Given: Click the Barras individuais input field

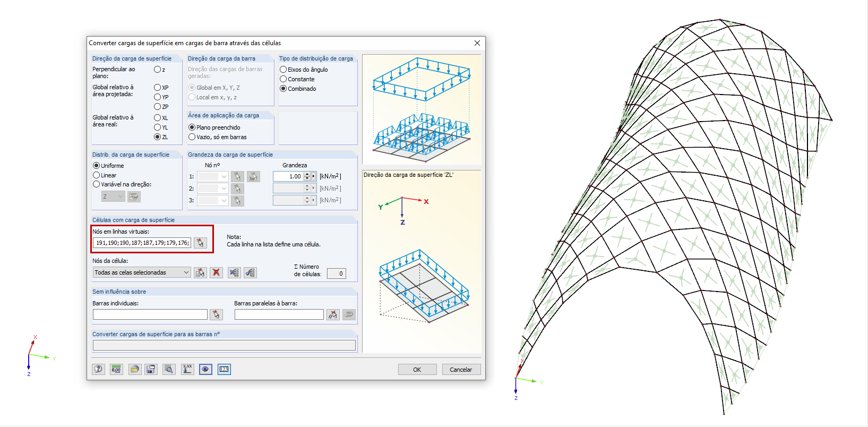Looking at the screenshot, I should click(x=150, y=314).
